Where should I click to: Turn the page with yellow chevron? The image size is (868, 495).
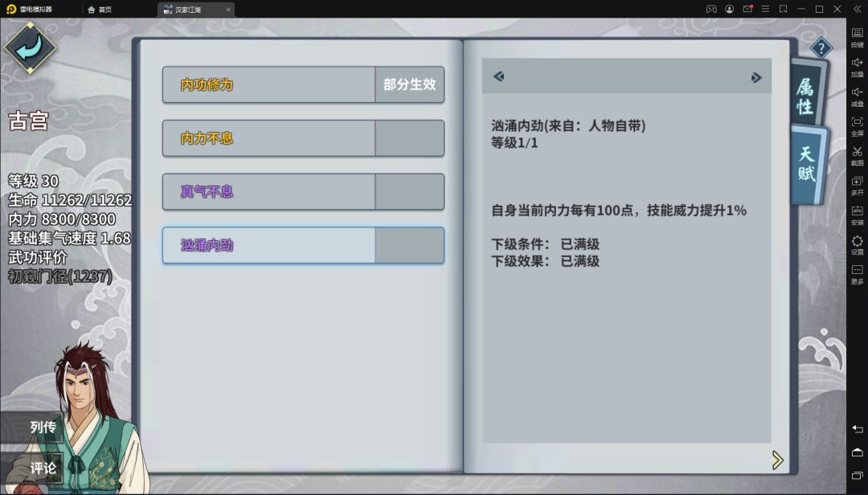[777, 460]
